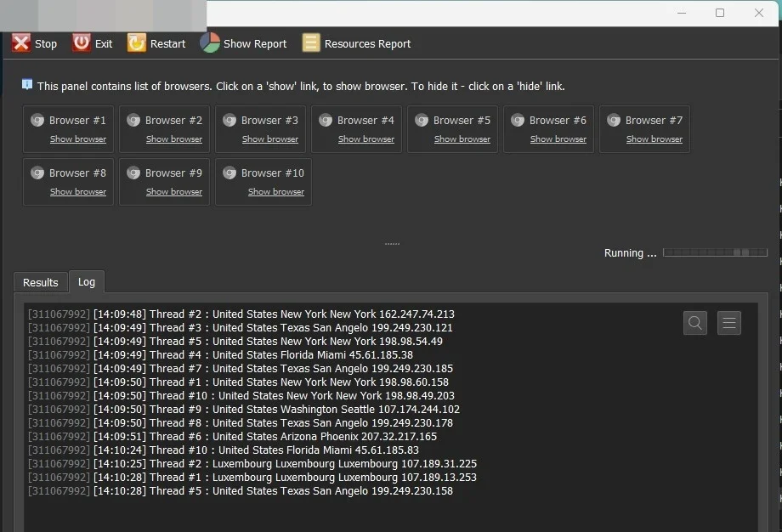Switch to the Results tab
782x532 pixels.
coord(41,283)
